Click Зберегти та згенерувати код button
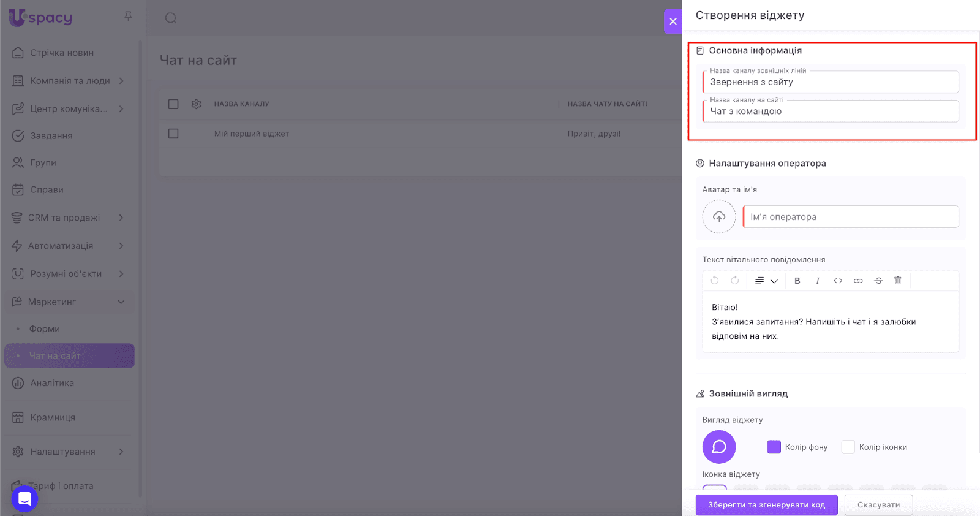 point(766,505)
